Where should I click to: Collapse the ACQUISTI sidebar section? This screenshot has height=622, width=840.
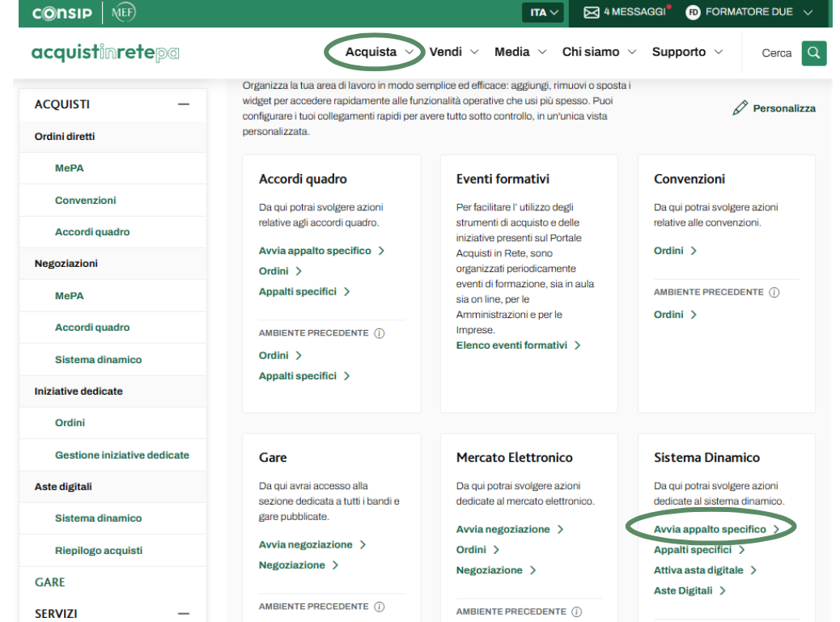click(x=184, y=104)
